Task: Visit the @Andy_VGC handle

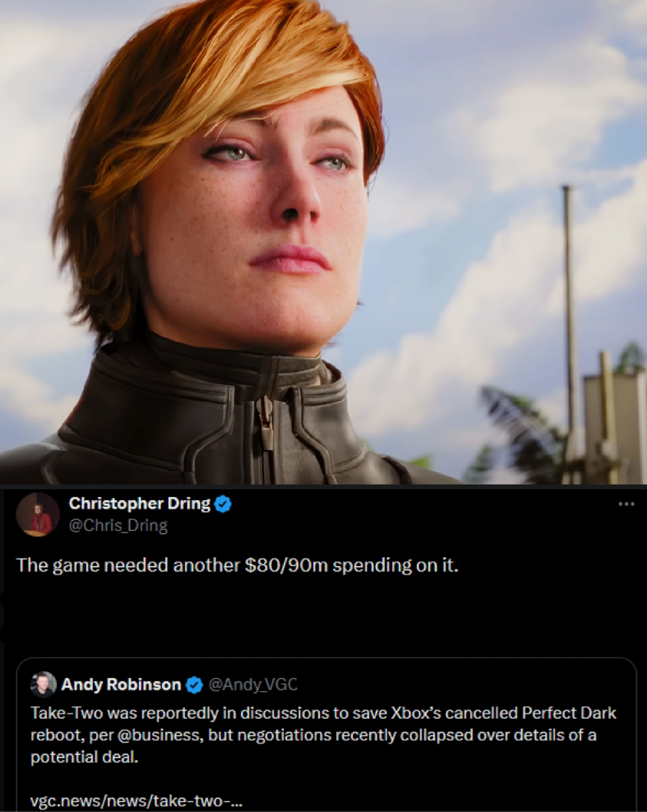Action: [253, 684]
